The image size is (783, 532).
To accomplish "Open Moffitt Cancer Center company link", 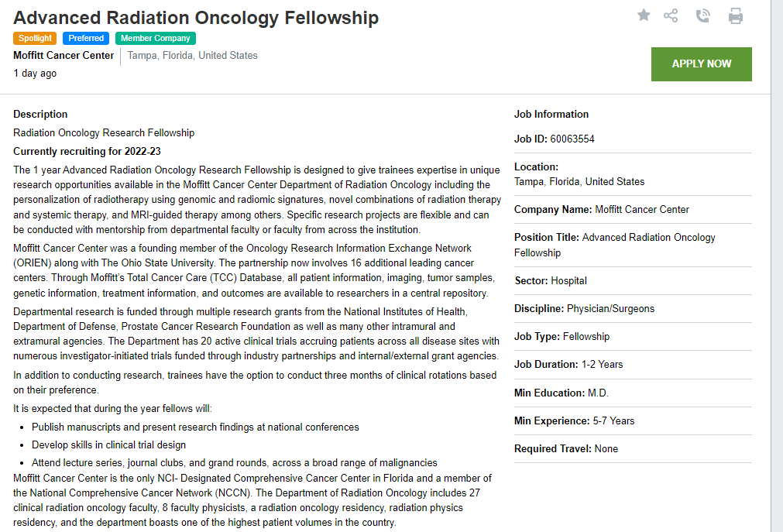I will (64, 56).
